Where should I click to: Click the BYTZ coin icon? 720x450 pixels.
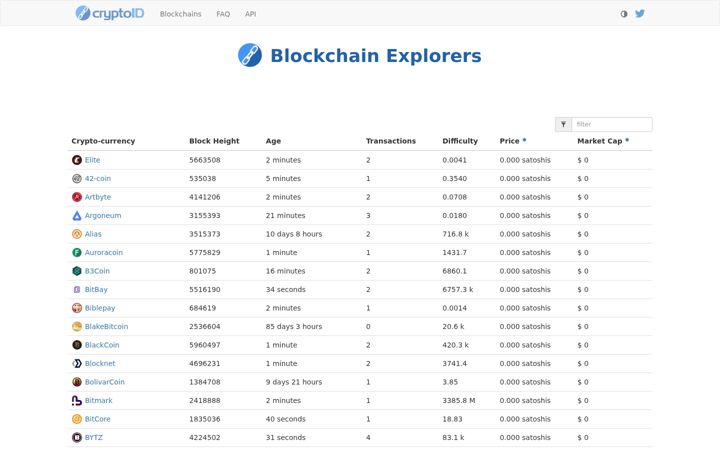pyautogui.click(x=77, y=437)
